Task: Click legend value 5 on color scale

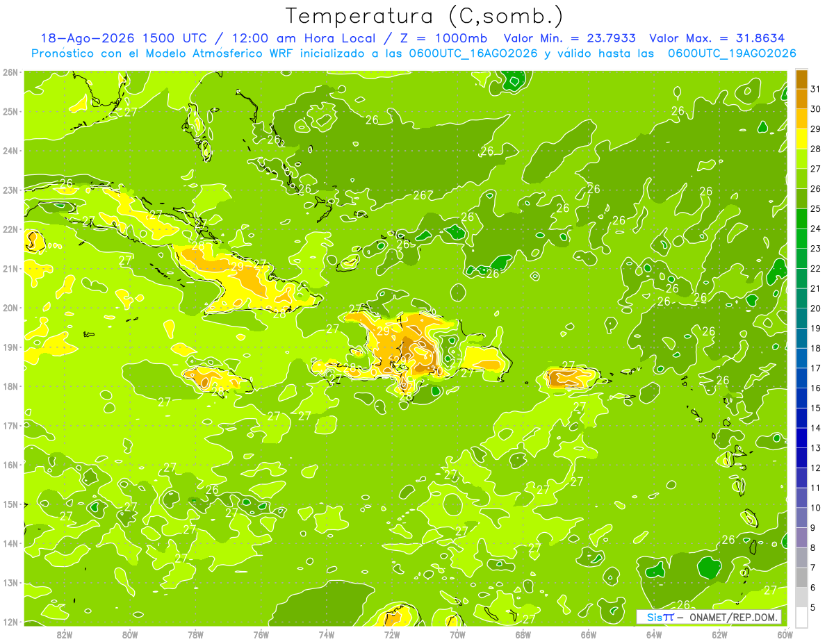Action: tap(813, 607)
